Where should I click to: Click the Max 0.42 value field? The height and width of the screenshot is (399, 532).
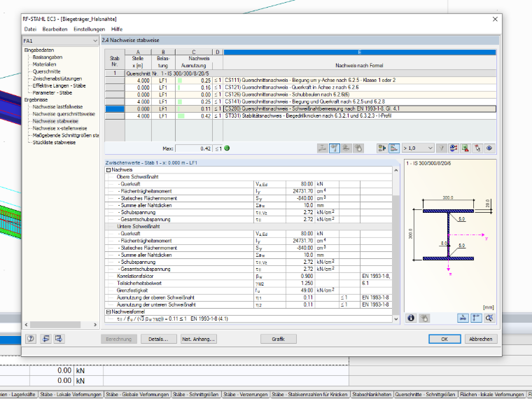tap(194, 148)
